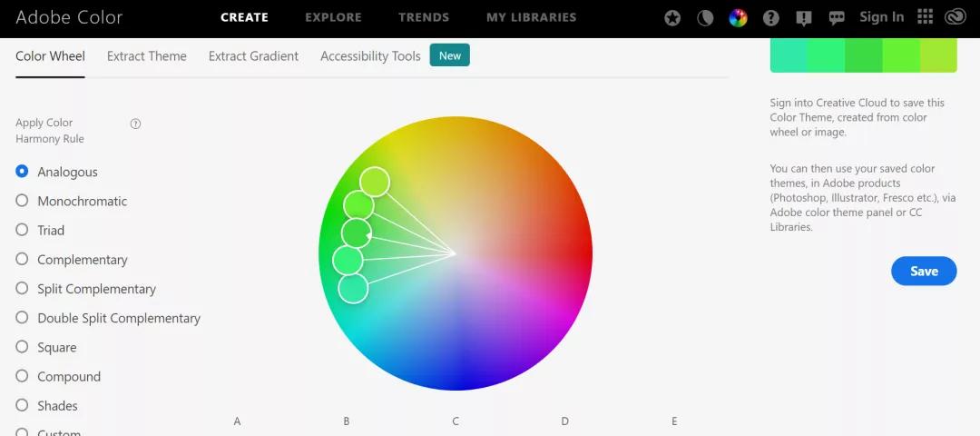
Task: Click the Save button
Action: (x=924, y=271)
